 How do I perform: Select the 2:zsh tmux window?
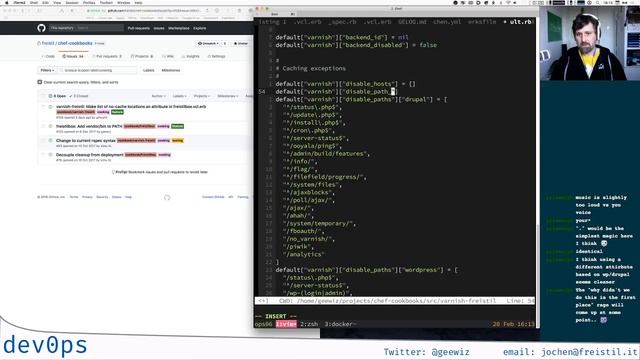point(309,324)
